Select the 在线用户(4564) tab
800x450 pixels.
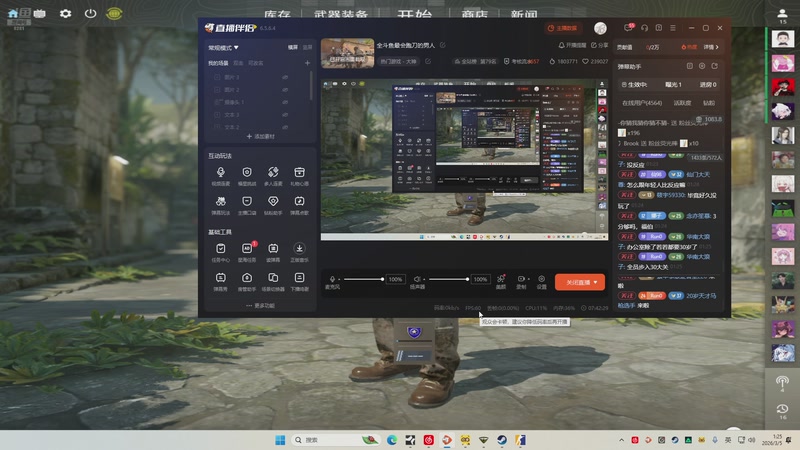(x=642, y=103)
